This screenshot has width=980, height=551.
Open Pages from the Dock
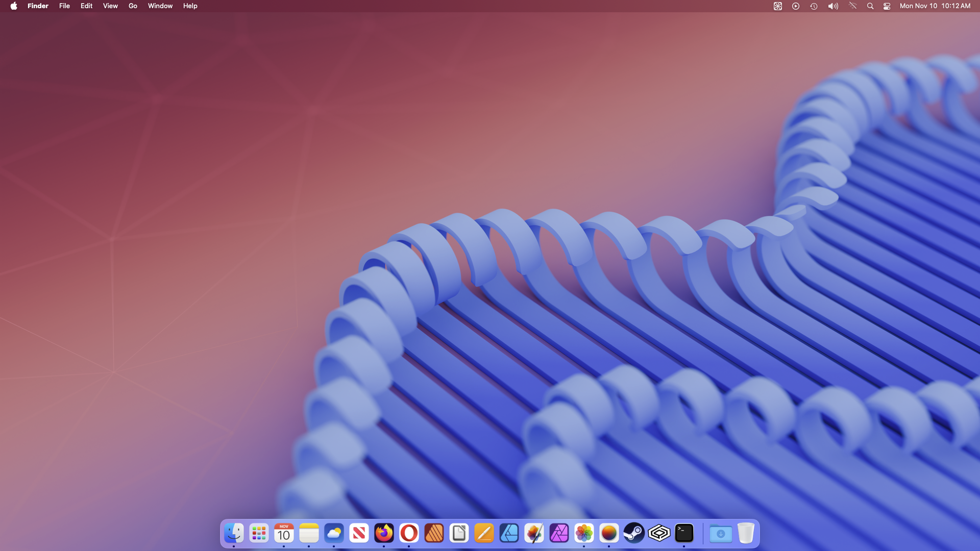coord(484,534)
